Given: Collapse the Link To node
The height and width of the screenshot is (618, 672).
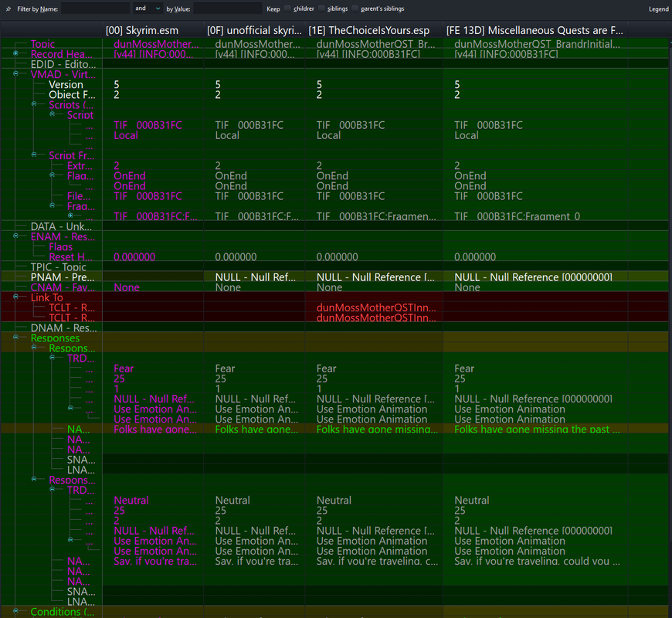Looking at the screenshot, I should coord(15,297).
